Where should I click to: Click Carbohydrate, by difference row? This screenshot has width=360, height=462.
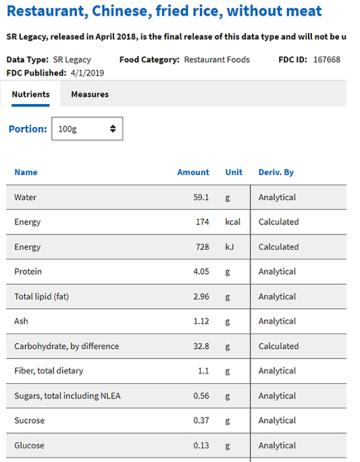pyautogui.click(x=176, y=346)
